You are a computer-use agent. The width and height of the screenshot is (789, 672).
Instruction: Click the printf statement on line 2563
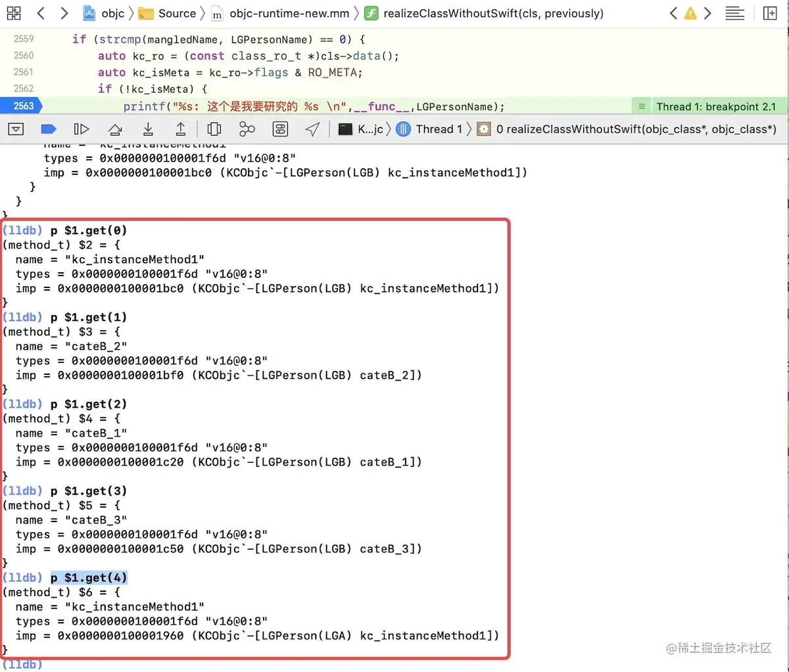click(x=314, y=107)
